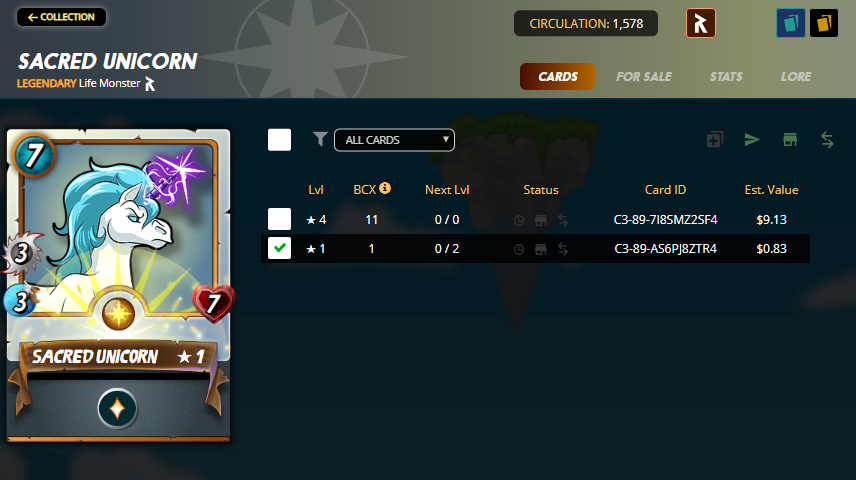Viewport: 856px width, 480px height.
Task: Check the box for card C3-89-7I8SMZ2SF4
Action: pos(279,219)
